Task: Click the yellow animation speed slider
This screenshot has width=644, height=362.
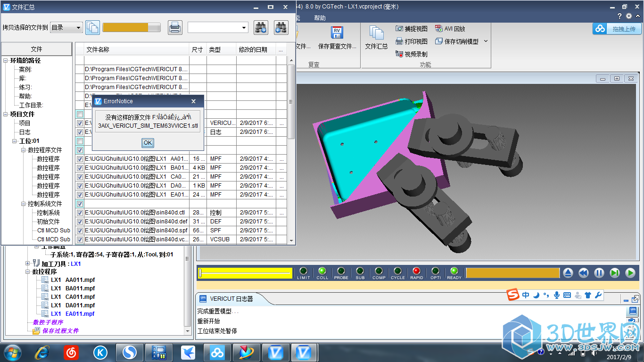Action: pyautogui.click(x=245, y=272)
